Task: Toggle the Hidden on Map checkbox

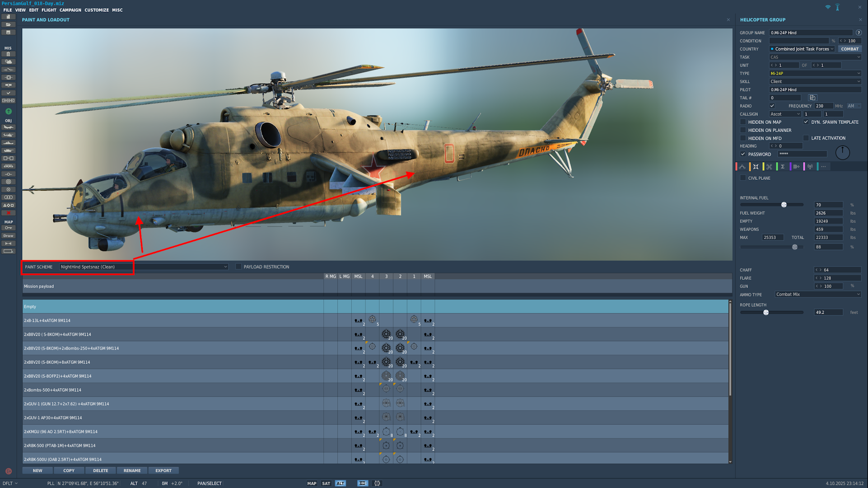Action: [743, 122]
